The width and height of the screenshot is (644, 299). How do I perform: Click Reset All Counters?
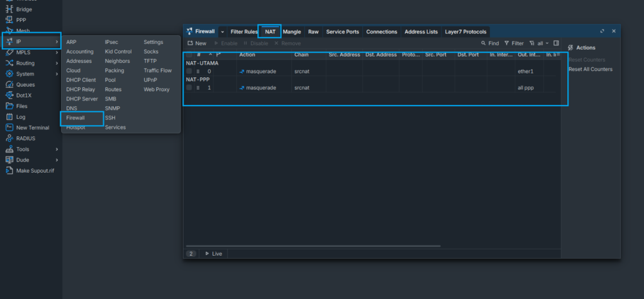(590, 69)
